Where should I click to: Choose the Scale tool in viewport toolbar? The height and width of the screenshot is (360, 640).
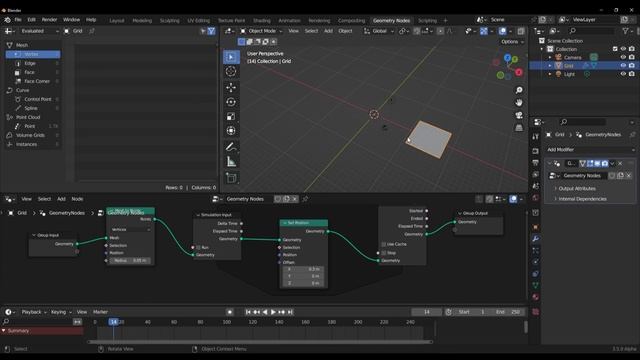click(231, 117)
